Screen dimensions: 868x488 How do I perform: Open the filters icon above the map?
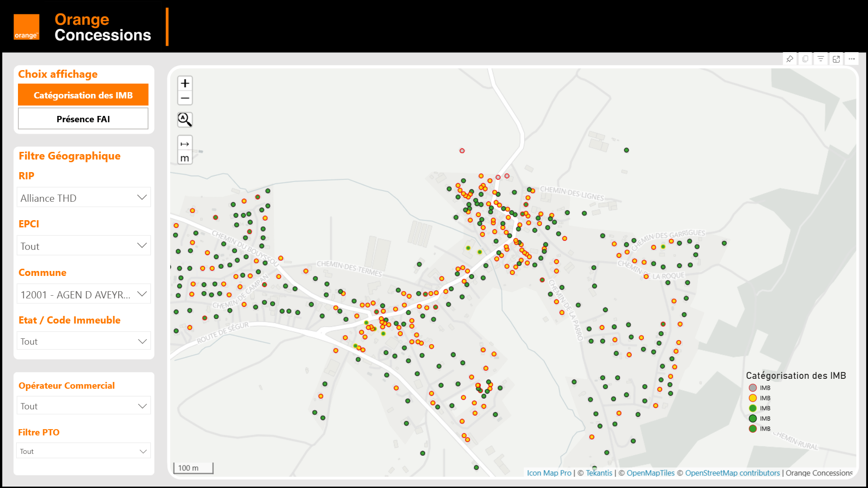click(x=821, y=58)
